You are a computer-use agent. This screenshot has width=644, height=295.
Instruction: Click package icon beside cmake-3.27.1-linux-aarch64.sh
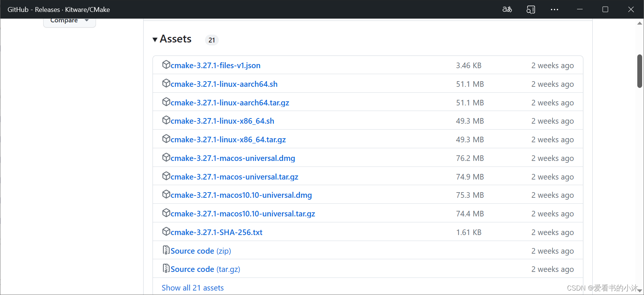coord(166,83)
